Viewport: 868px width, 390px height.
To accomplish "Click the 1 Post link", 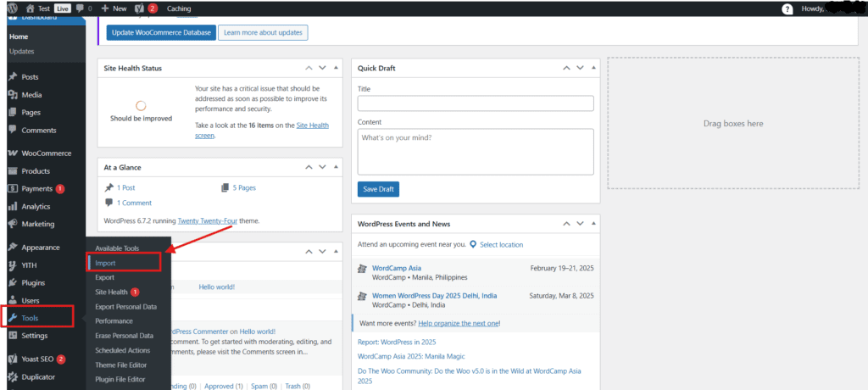I will [125, 188].
